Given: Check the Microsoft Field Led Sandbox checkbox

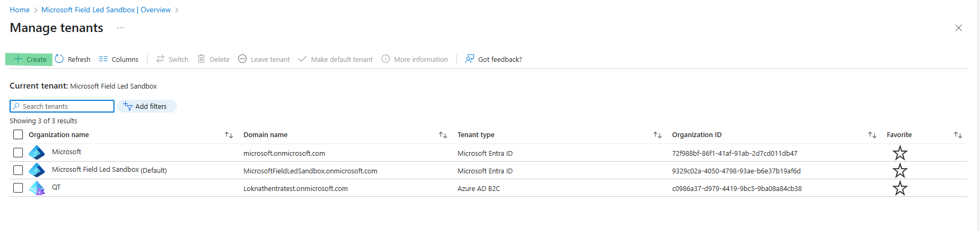Looking at the screenshot, I should 18,170.
